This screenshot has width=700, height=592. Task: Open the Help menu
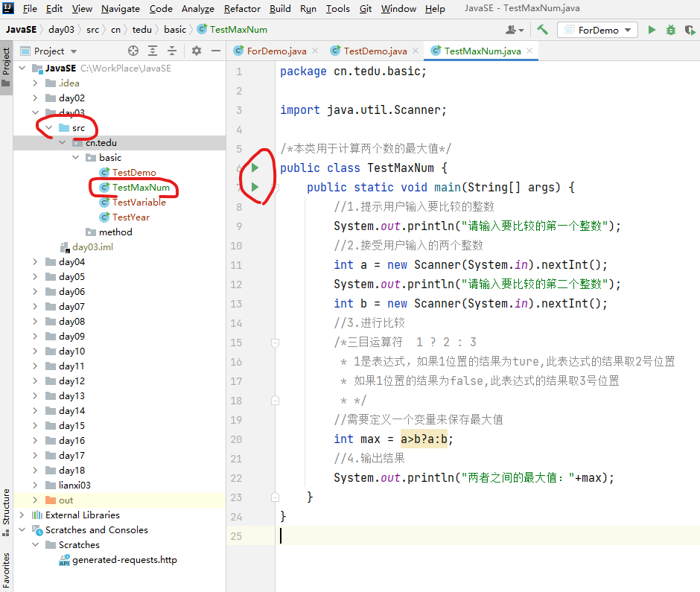click(435, 8)
